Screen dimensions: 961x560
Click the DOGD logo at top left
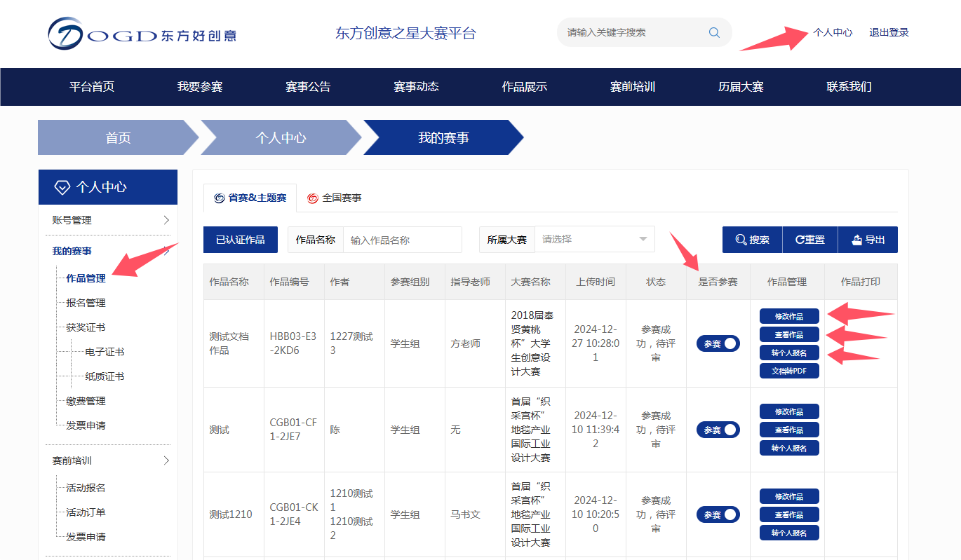click(x=142, y=34)
